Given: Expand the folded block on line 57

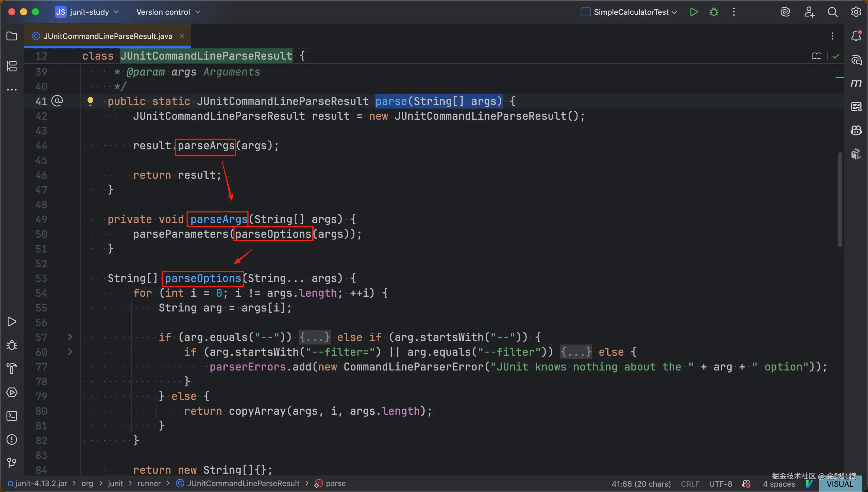Looking at the screenshot, I should click(70, 337).
